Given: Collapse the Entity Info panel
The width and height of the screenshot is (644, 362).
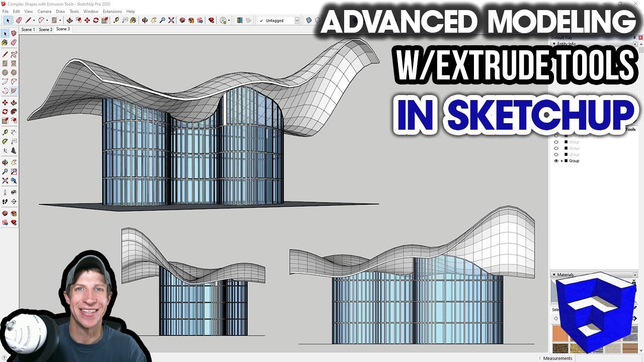Looking at the screenshot, I should click(554, 44).
